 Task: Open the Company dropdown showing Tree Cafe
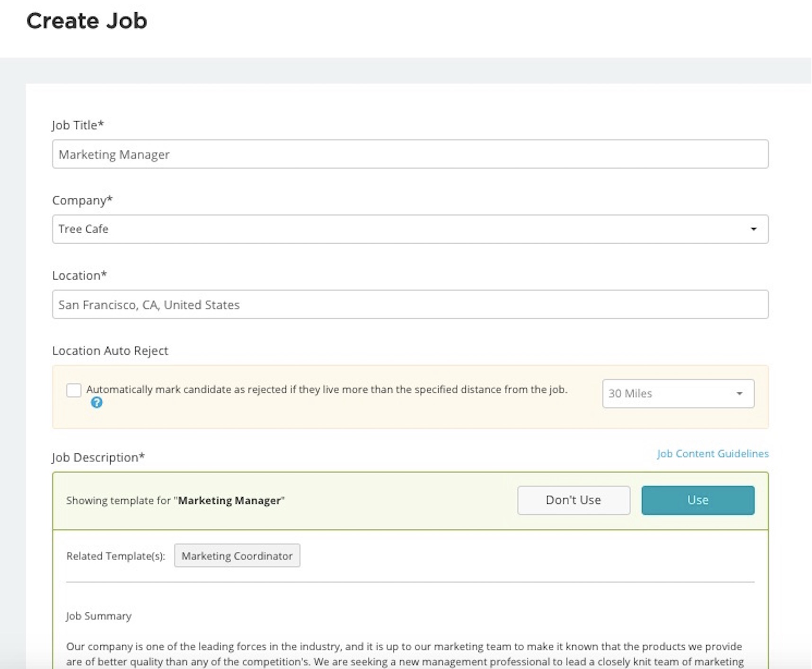410,229
